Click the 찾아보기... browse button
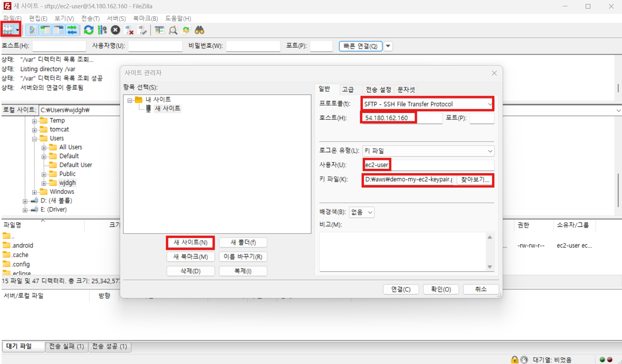The height and width of the screenshot is (364, 622). 475,179
